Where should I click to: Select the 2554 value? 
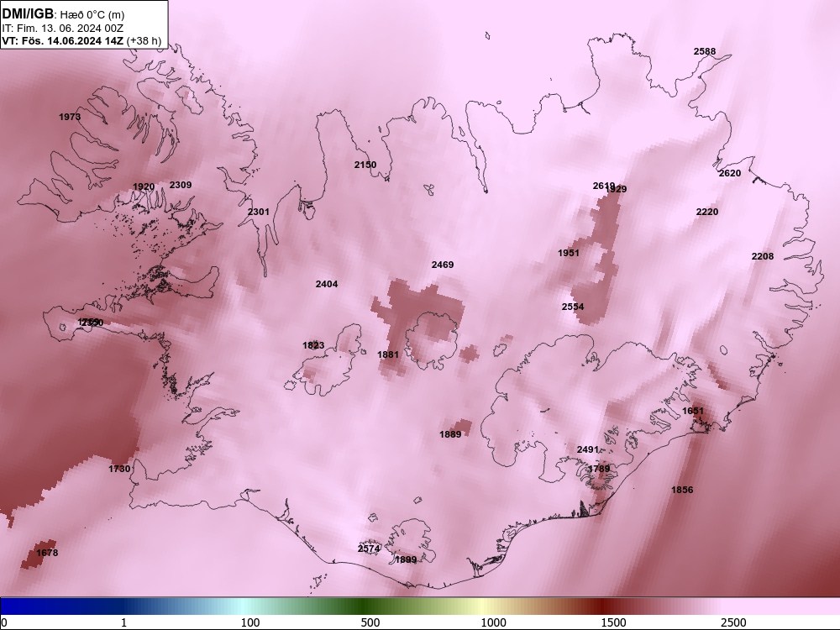coord(573,307)
